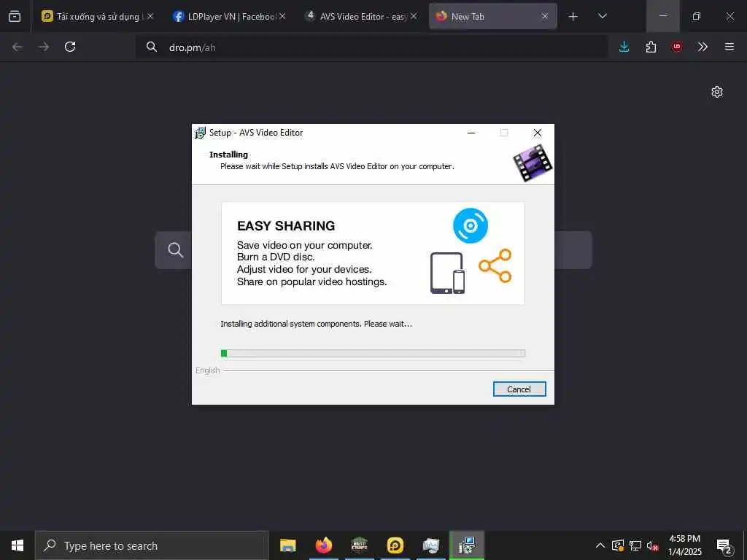Open the browser extensions puzzle icon
This screenshot has width=747, height=560.
click(x=651, y=47)
